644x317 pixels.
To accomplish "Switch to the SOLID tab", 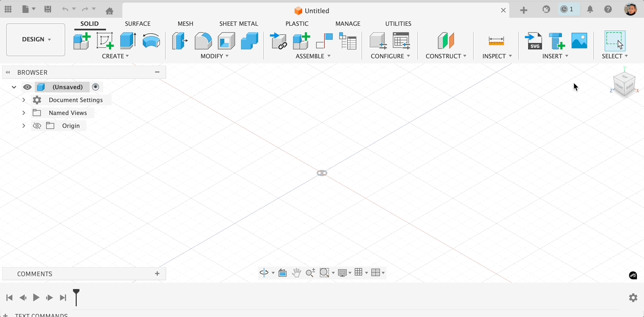I will (x=90, y=24).
